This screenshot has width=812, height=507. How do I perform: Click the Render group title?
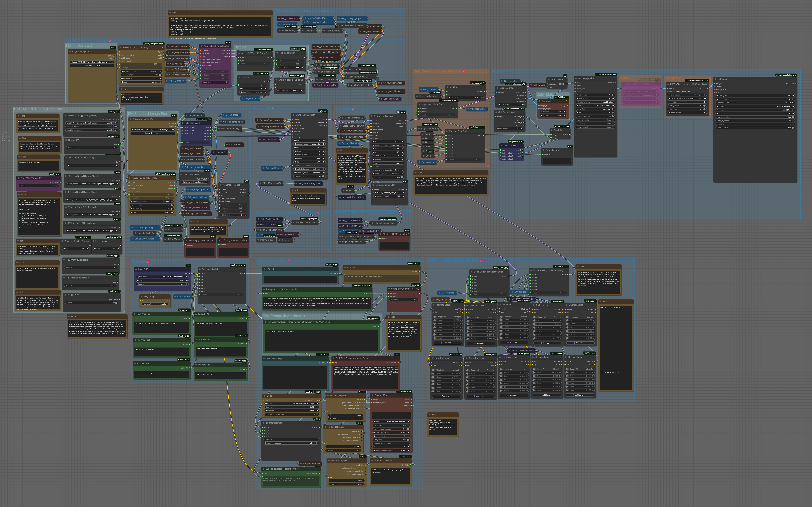(497, 72)
